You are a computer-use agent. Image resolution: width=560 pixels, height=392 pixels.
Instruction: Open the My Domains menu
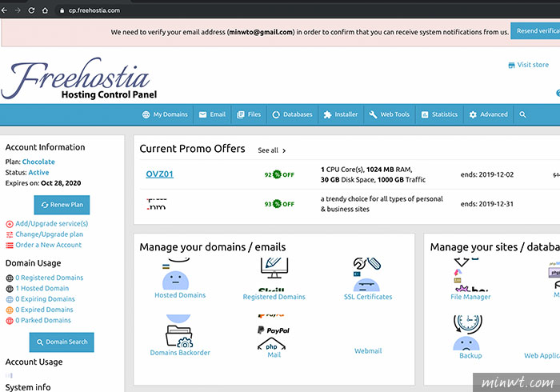(x=165, y=114)
